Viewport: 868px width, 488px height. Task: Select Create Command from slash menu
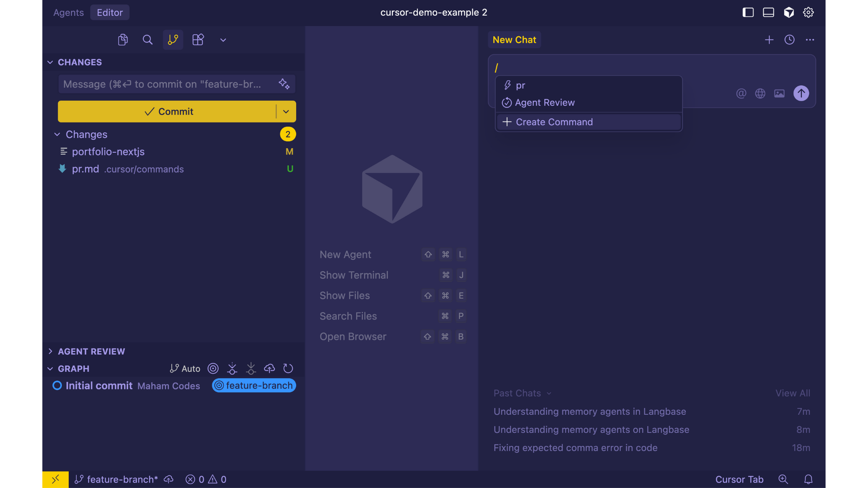pos(554,122)
